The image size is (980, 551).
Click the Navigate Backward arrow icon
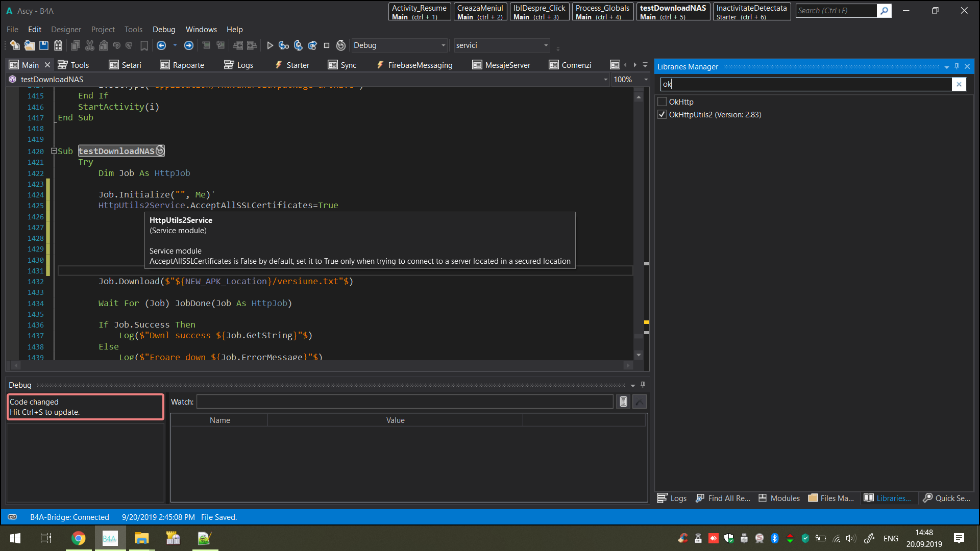161,45
